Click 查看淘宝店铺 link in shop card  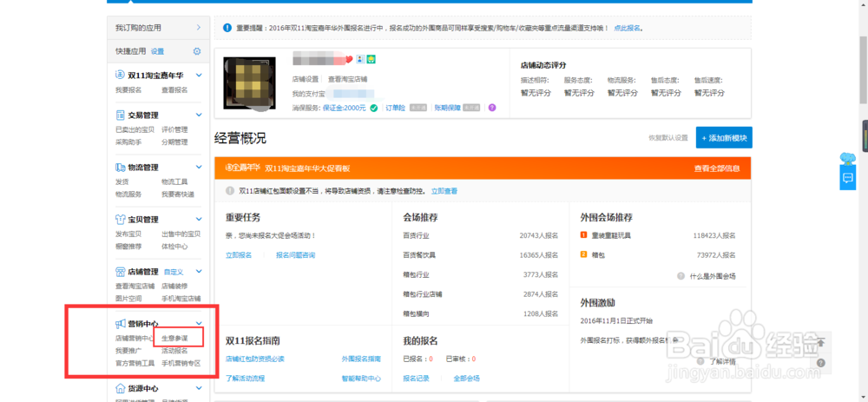coord(348,79)
